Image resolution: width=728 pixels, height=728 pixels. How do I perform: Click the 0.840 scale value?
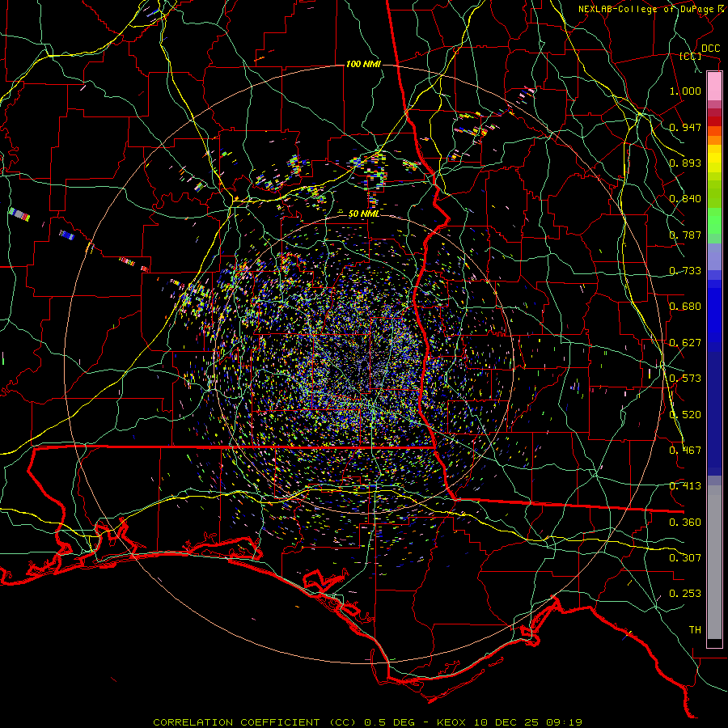click(x=685, y=199)
